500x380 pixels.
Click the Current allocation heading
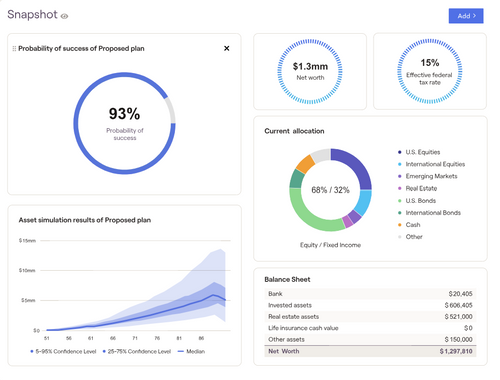(x=294, y=131)
